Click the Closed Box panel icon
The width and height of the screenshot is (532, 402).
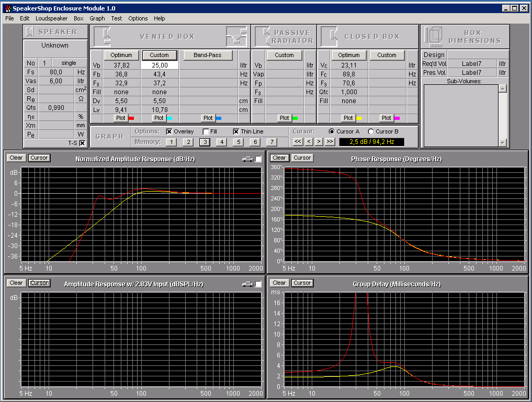click(x=330, y=36)
